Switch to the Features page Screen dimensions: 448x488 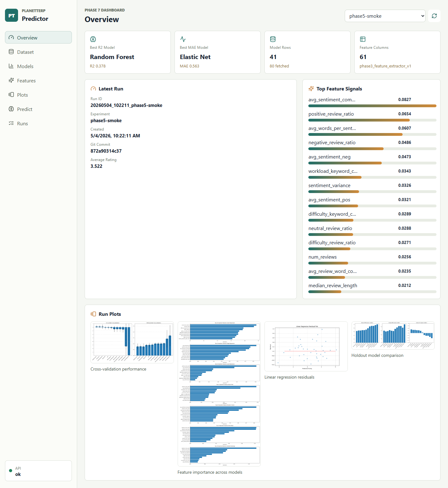[38, 80]
